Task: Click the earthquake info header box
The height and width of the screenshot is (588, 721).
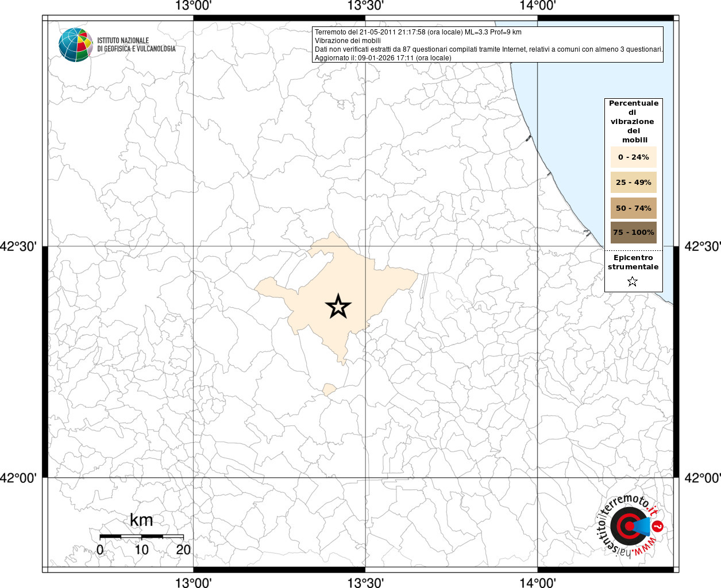Action: (x=488, y=45)
